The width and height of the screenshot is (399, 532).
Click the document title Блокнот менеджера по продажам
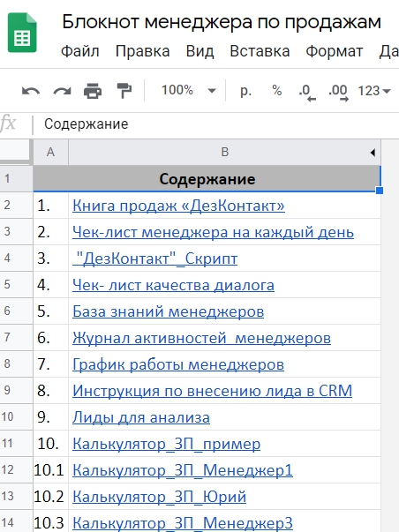tap(222, 22)
